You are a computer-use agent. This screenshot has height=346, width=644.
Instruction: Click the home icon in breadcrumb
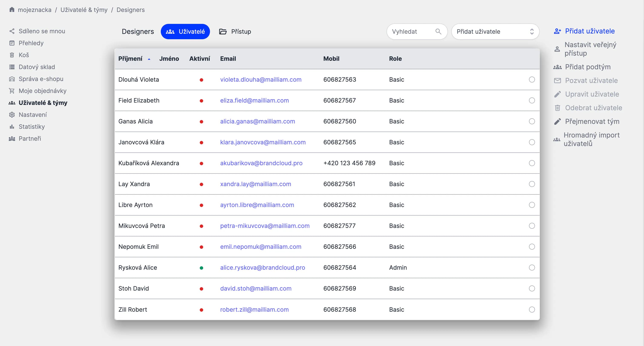point(12,10)
